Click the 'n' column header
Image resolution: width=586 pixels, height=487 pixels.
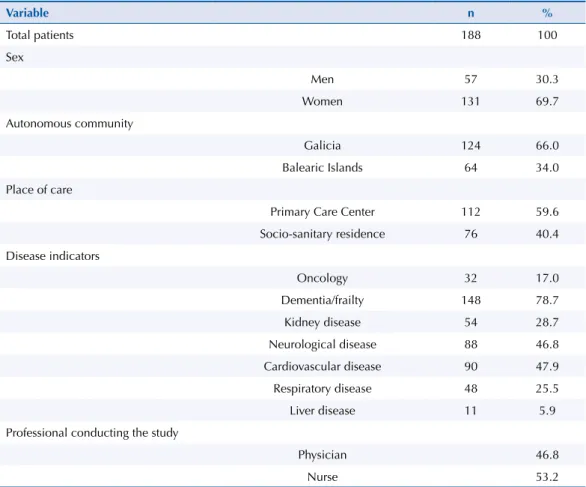[x=471, y=13]
